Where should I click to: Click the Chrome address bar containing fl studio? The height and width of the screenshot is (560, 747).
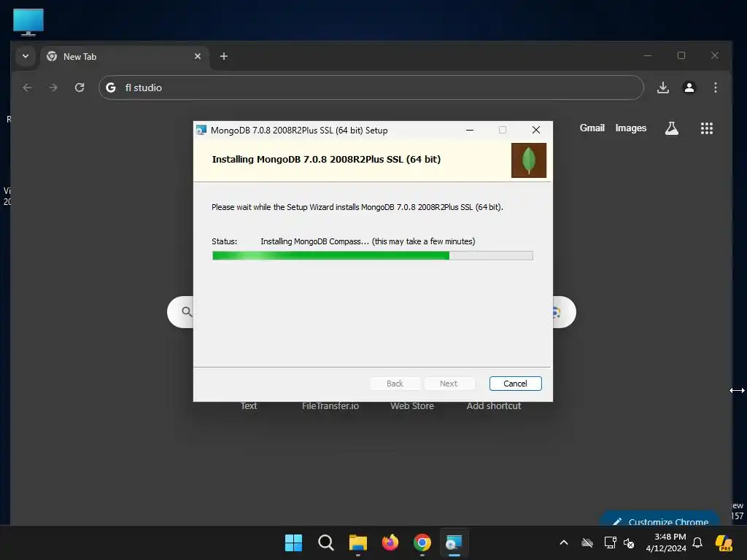(x=371, y=87)
